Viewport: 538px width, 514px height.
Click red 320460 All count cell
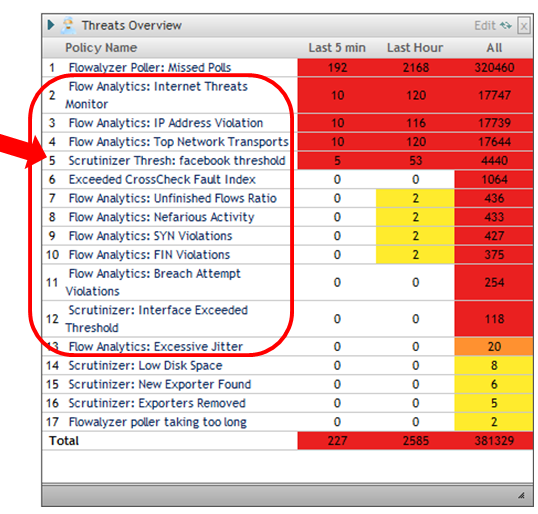coord(494,68)
